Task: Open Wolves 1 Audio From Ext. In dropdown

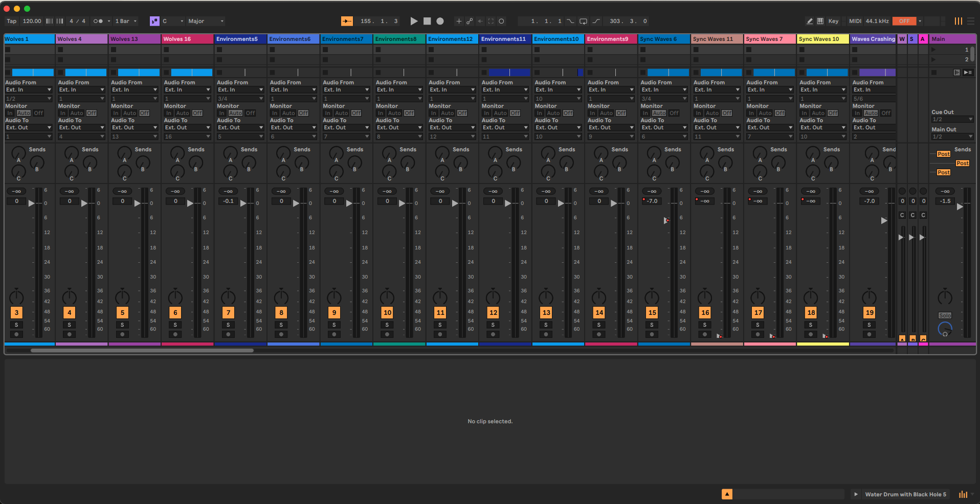Action: (x=29, y=90)
